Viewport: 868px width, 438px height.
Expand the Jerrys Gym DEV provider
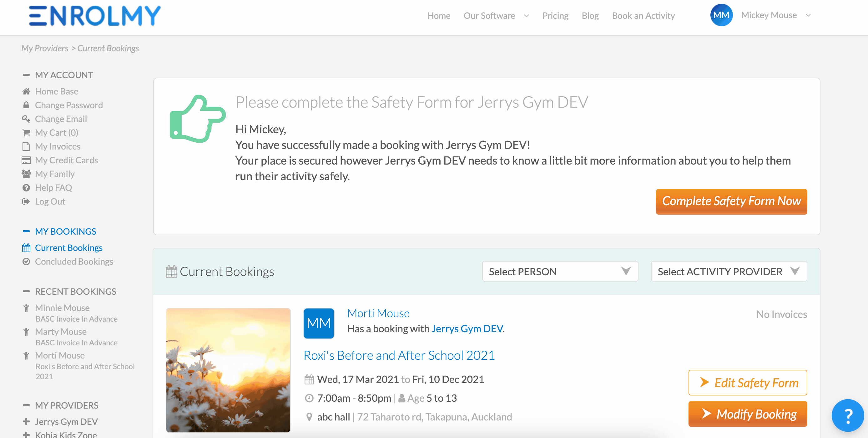[26, 421]
